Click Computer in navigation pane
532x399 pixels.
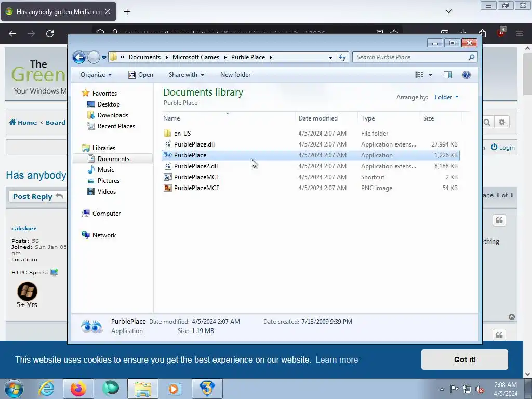tap(106, 214)
